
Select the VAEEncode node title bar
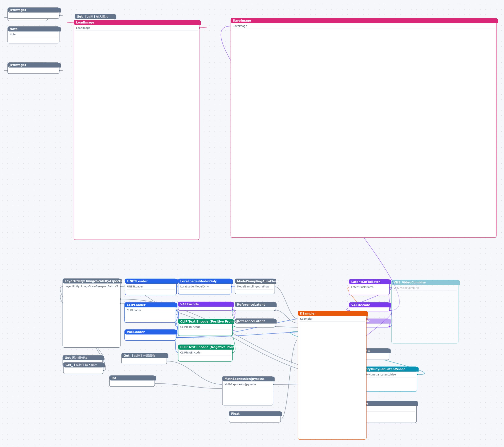[206, 304]
